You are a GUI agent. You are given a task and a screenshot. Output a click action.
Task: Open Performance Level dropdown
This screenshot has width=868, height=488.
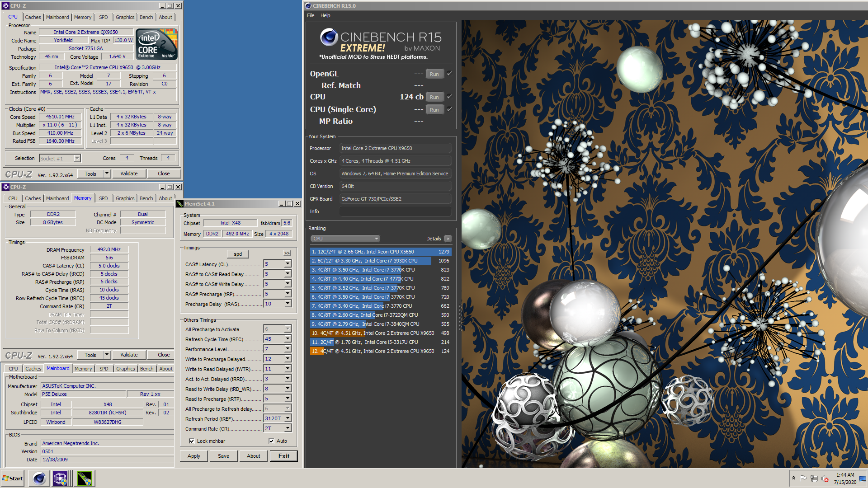pos(288,349)
